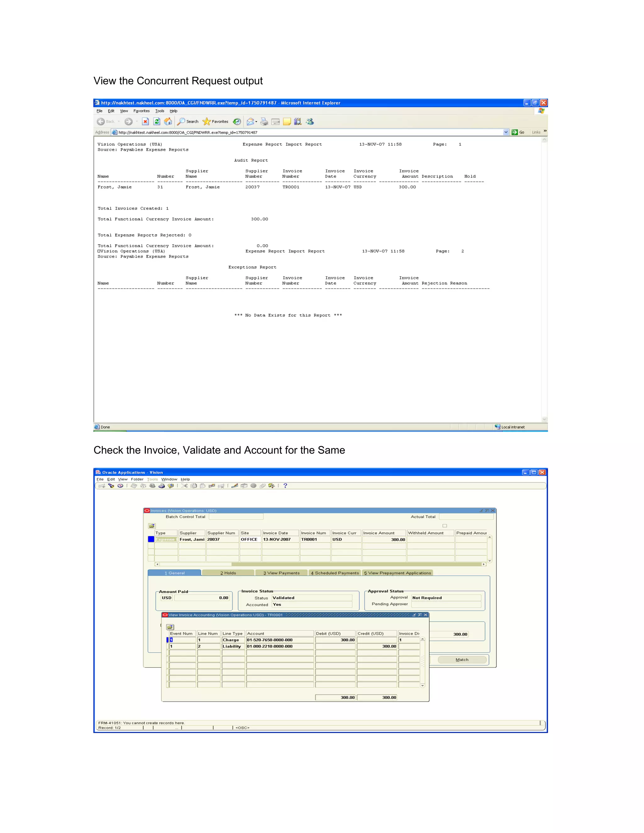The width and height of the screenshot is (644, 833).
Task: Expand the IE address bar dropdown
Action: click(506, 132)
